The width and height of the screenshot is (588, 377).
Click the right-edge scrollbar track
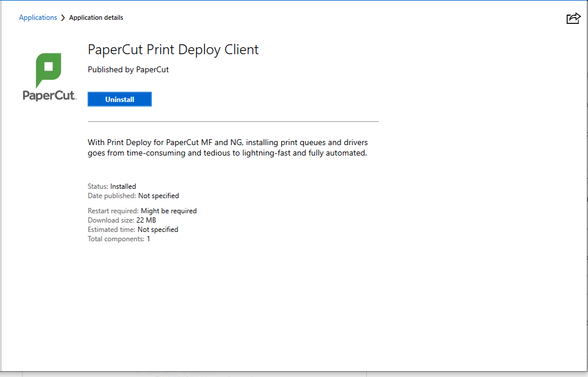pos(585,186)
